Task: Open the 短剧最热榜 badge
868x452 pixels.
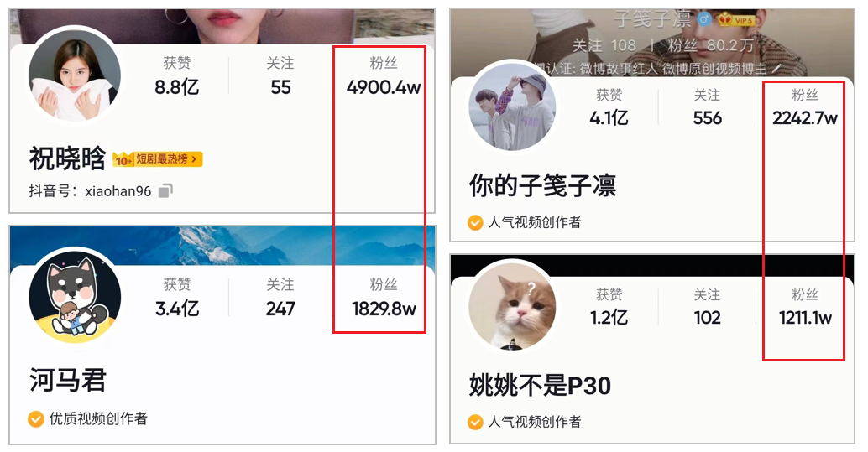Action: click(x=158, y=159)
